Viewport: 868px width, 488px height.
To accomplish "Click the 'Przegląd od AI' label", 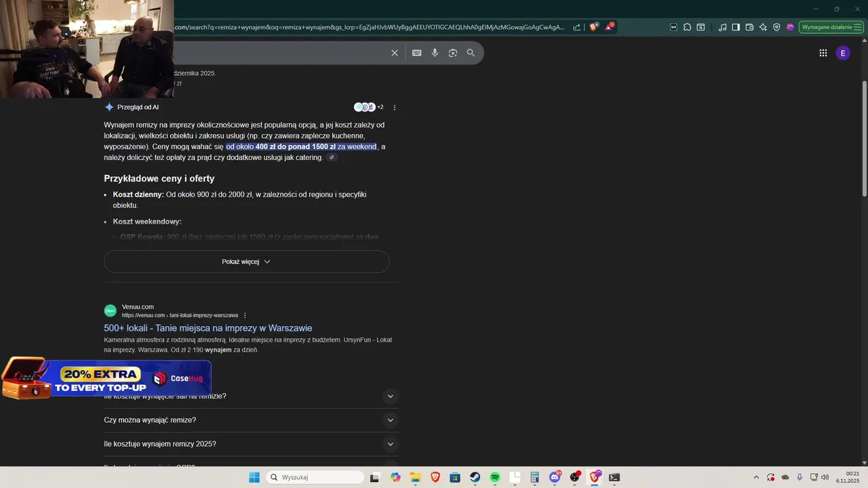I will pos(138,107).
